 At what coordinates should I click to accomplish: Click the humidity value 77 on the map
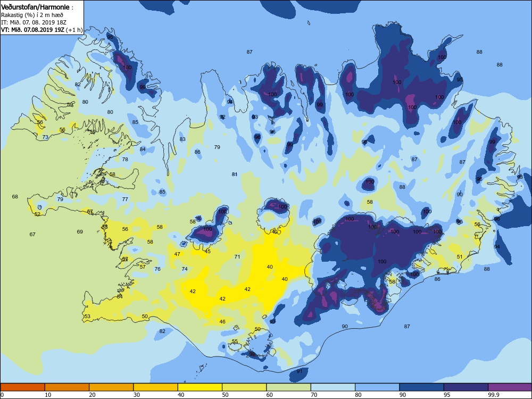(x=125, y=199)
